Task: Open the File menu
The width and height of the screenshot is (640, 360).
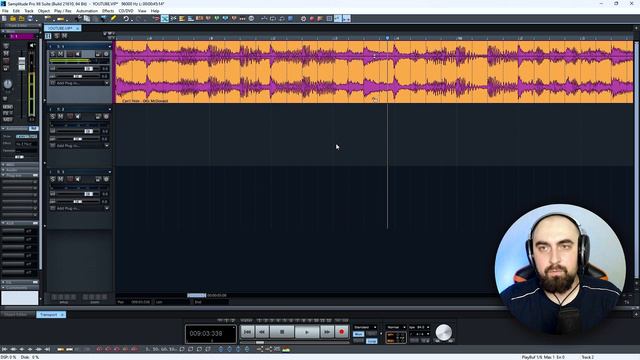Action: [x=5, y=11]
